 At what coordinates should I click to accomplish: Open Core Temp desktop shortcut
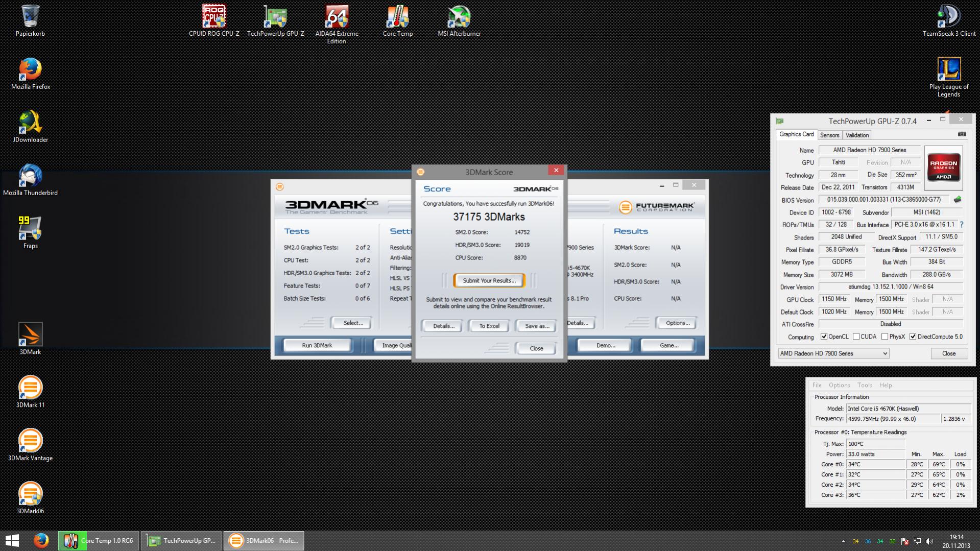coord(397,21)
